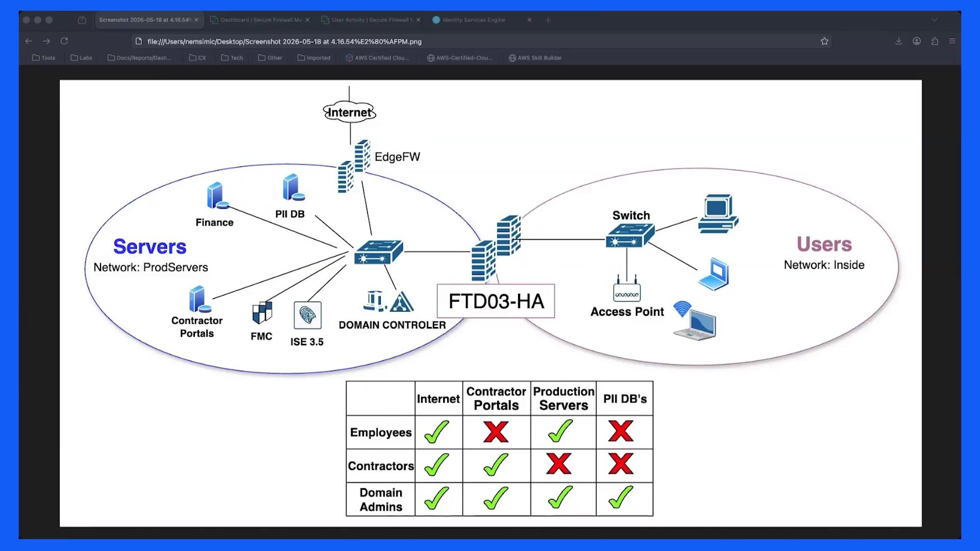The height and width of the screenshot is (551, 980).
Task: Open the account profile icon
Action: tap(917, 41)
